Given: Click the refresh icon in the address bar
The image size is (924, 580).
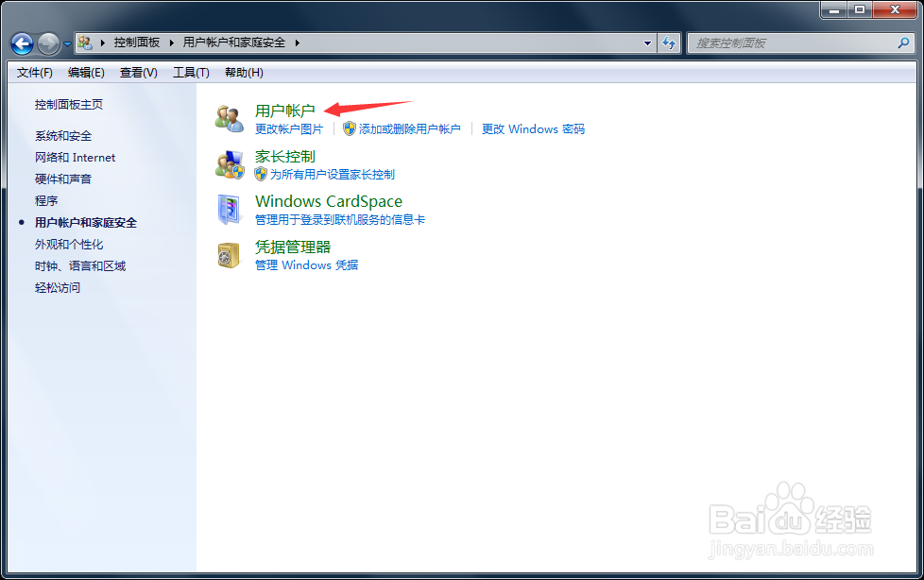Looking at the screenshot, I should (669, 43).
